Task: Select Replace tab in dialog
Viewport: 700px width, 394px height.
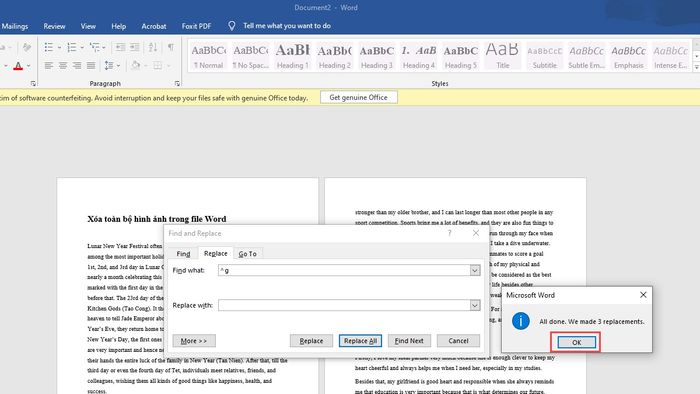Action: pos(216,253)
